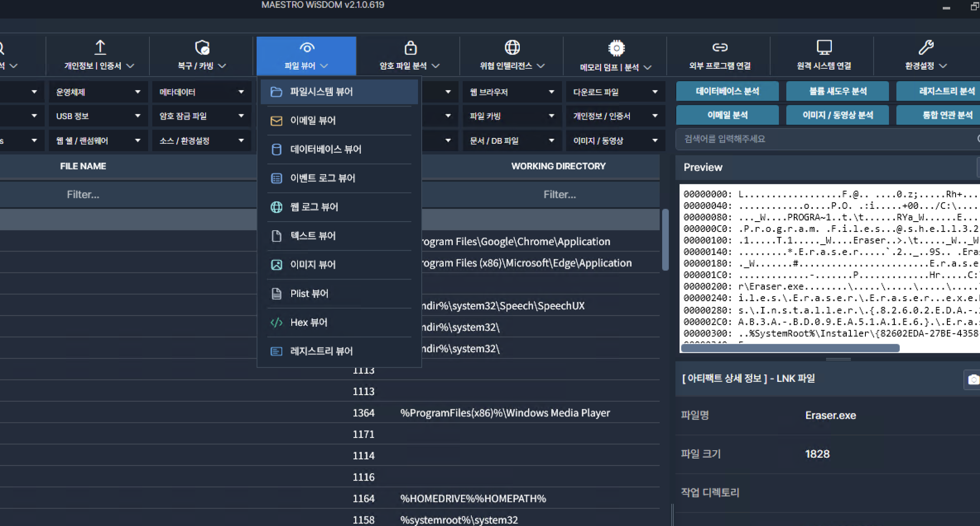Open the USB 정보 dropdown
The image size is (980, 526).
pyautogui.click(x=98, y=116)
